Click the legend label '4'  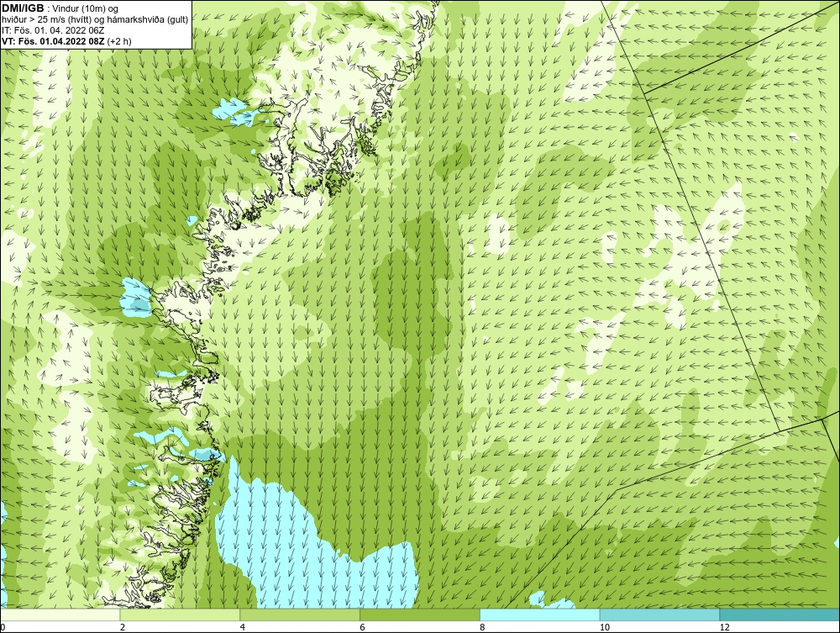click(x=243, y=627)
